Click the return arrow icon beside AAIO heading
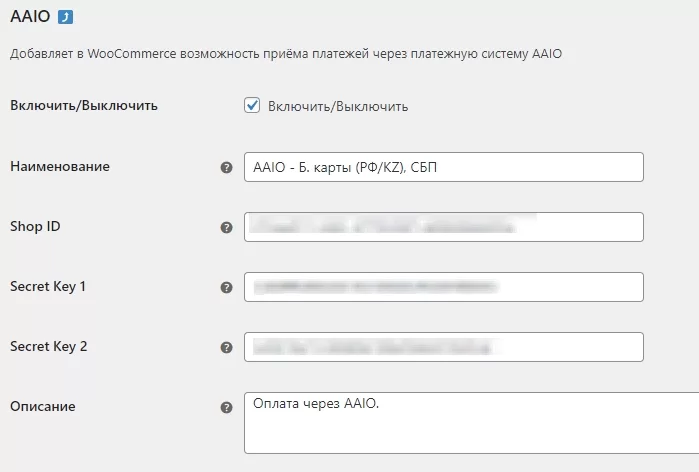 click(65, 17)
